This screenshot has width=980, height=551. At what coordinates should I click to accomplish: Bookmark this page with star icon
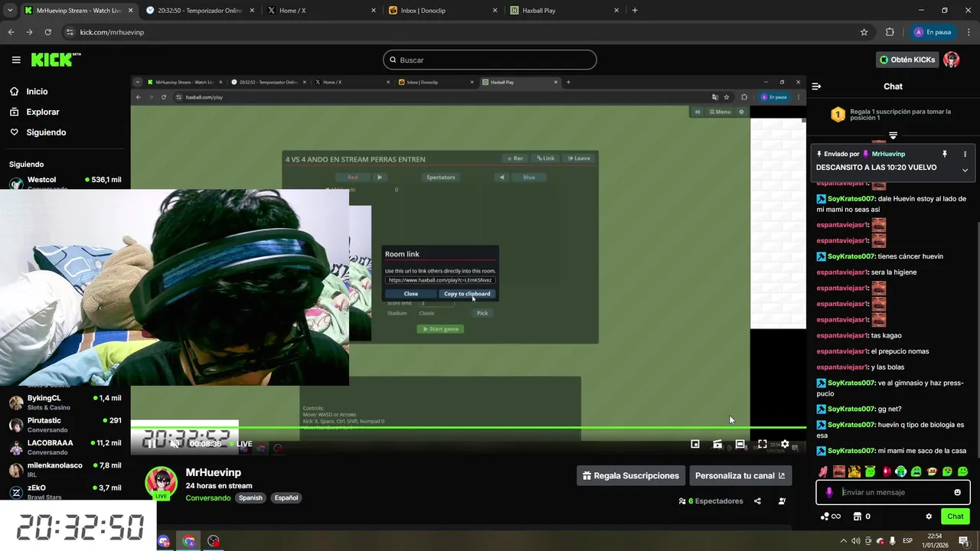click(x=864, y=32)
